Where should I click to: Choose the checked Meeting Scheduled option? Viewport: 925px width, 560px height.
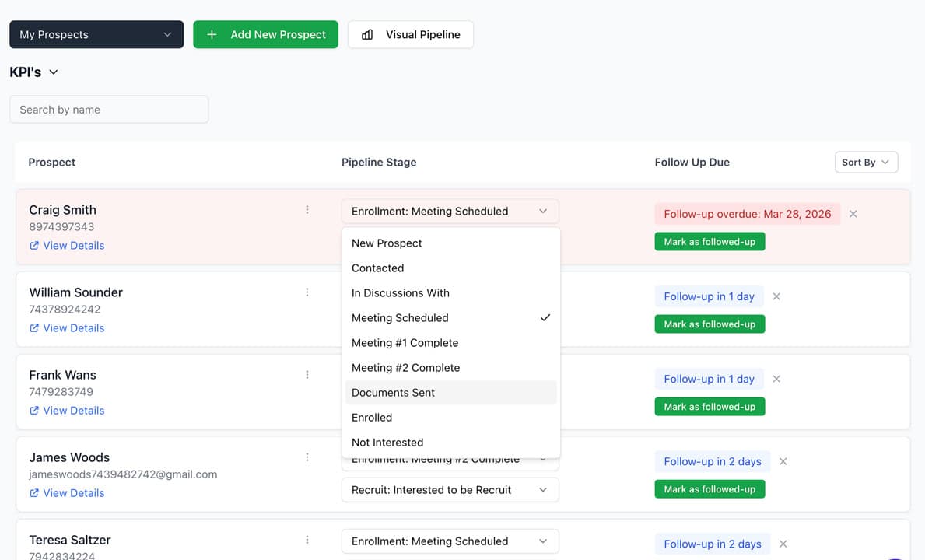click(x=450, y=318)
